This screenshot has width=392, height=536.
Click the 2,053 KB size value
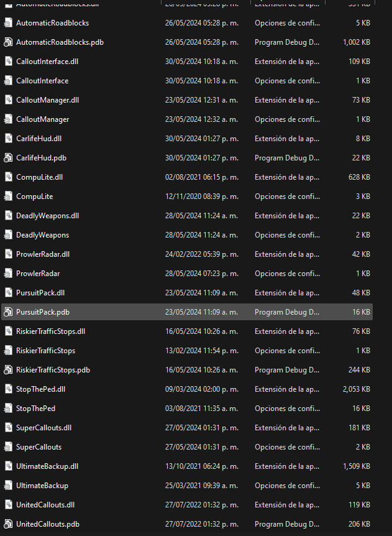tap(357, 389)
